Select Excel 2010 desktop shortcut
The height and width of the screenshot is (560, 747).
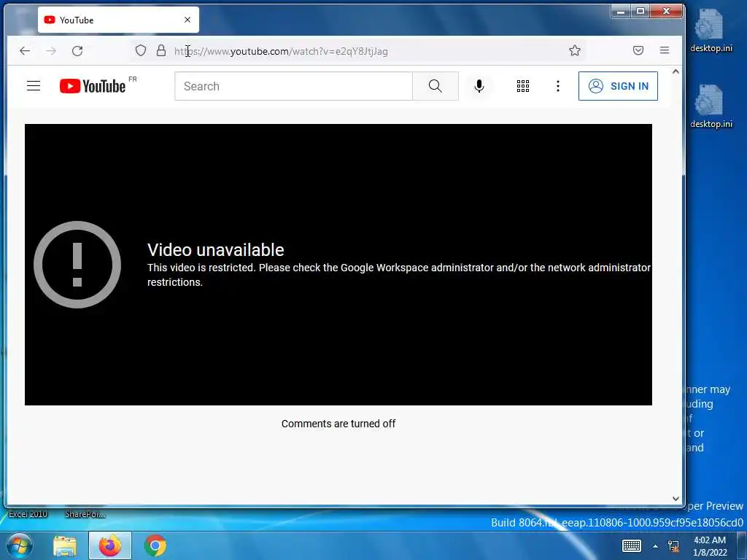pyautogui.click(x=28, y=514)
